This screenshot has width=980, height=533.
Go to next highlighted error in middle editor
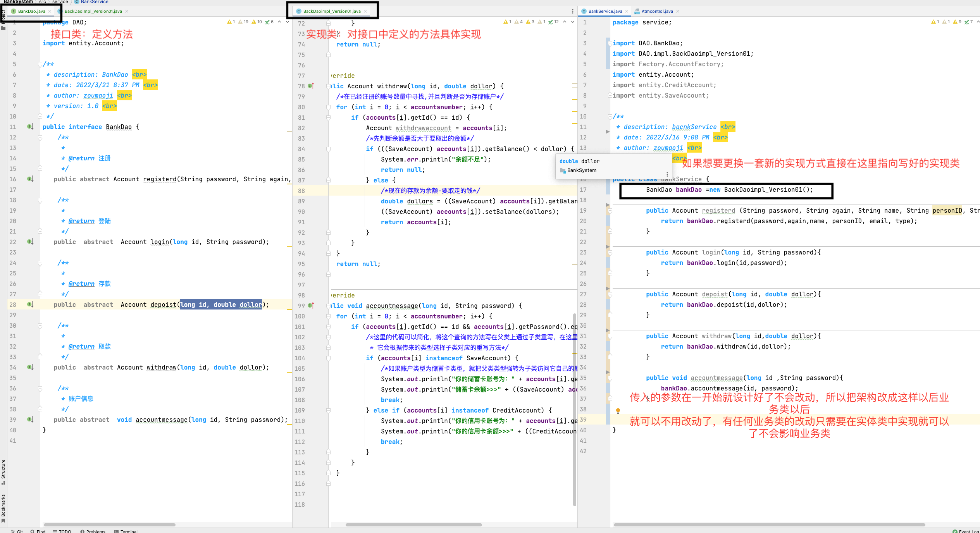pos(573,22)
